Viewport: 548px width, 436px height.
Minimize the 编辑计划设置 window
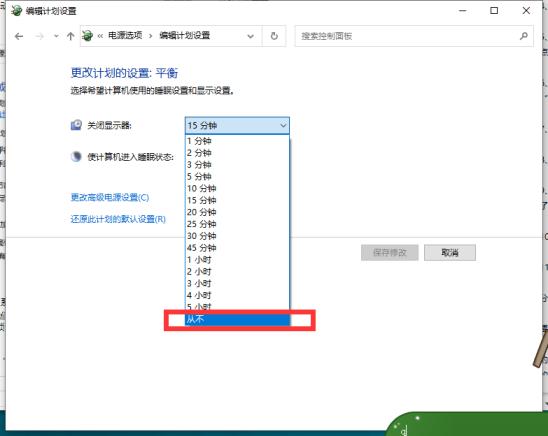point(463,11)
